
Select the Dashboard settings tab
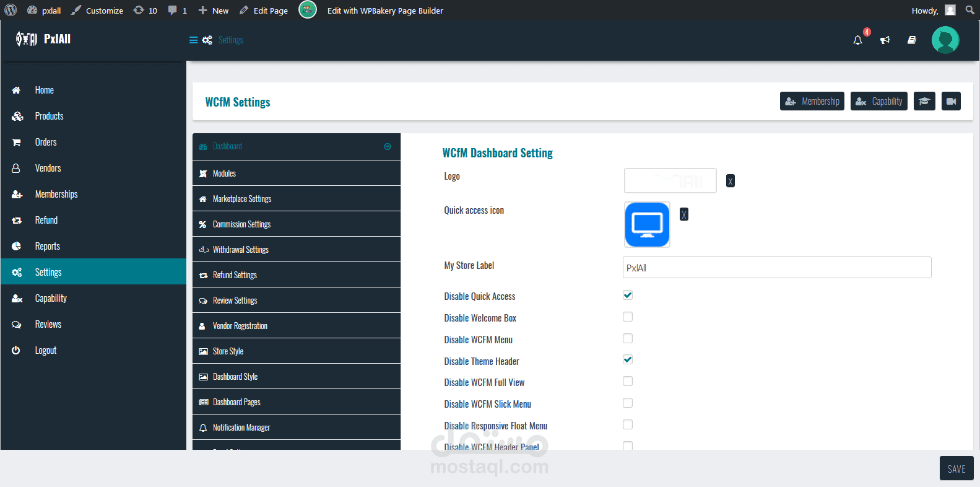297,146
